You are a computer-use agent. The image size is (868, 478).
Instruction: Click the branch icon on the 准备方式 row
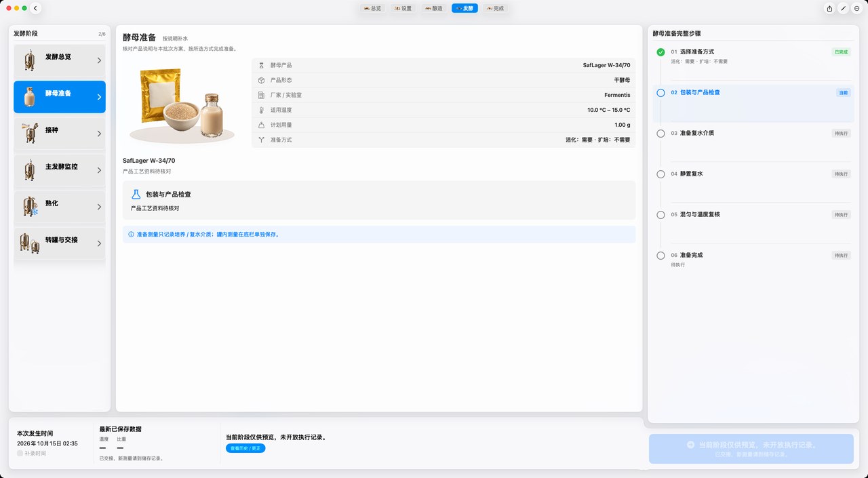[x=261, y=140]
